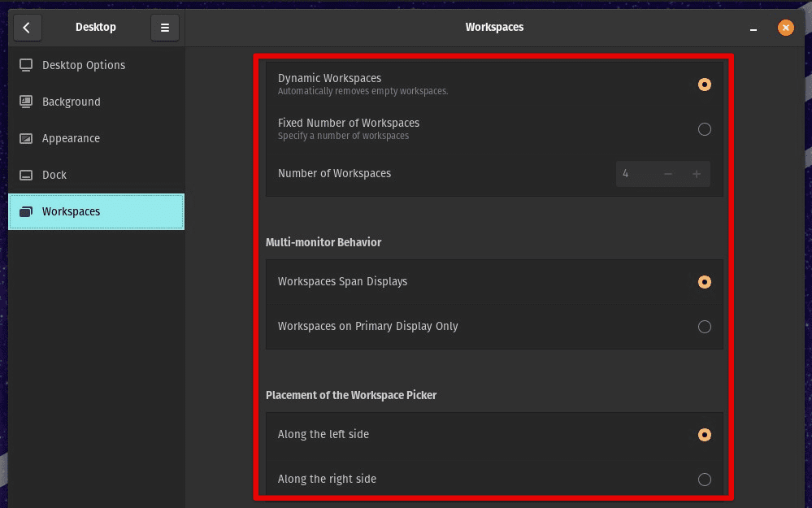Choose the Workspaces Span Displays option
The height and width of the screenshot is (508, 812).
pos(704,282)
